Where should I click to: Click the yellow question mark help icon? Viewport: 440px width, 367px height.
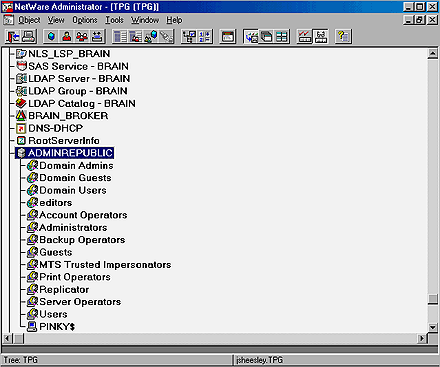pos(343,36)
